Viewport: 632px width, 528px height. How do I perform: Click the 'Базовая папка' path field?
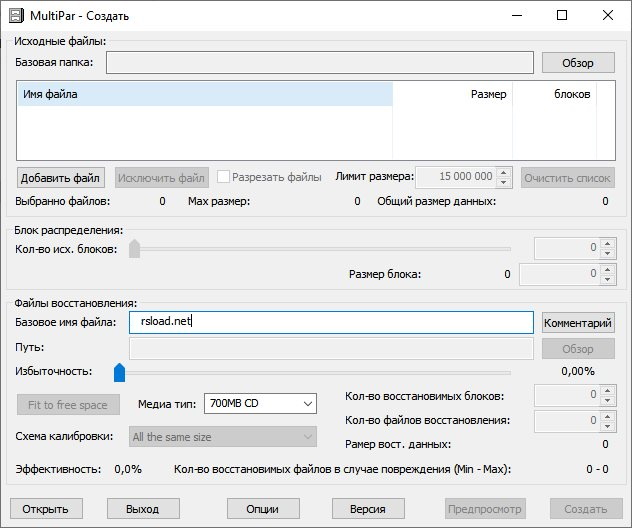pyautogui.click(x=320, y=63)
